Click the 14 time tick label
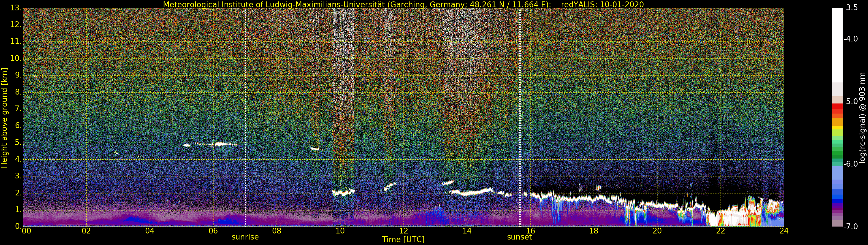The width and height of the screenshot is (868, 245). 467,231
